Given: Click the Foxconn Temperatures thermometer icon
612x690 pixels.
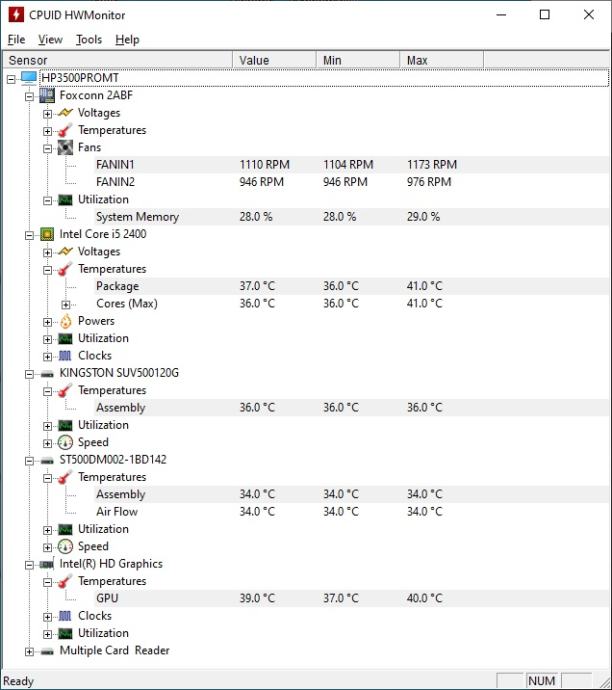Looking at the screenshot, I should coord(65,130).
